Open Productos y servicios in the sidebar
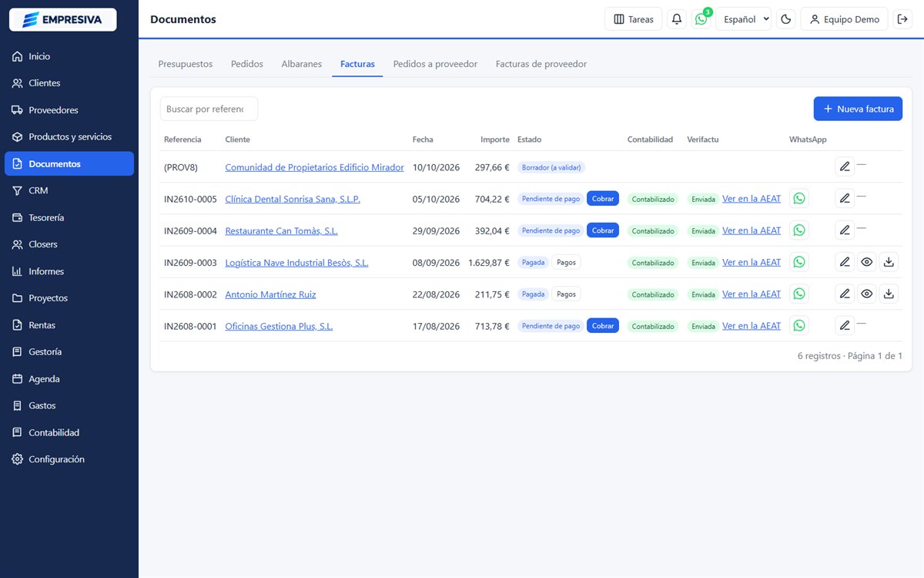The image size is (924, 578). (69, 136)
